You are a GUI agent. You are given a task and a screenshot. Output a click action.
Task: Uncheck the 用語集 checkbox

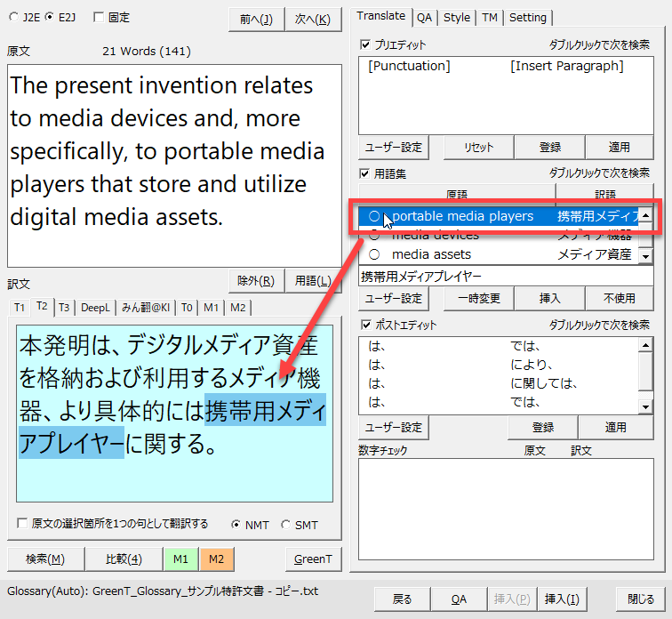[x=365, y=173]
